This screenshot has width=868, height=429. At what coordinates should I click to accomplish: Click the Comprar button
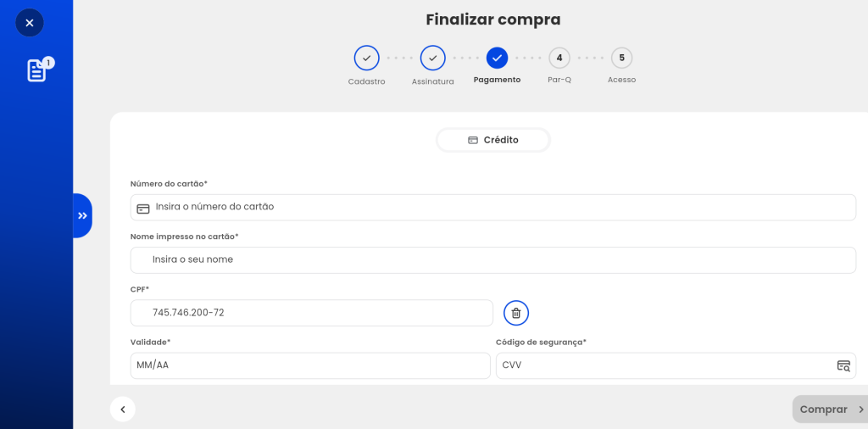pos(831,409)
